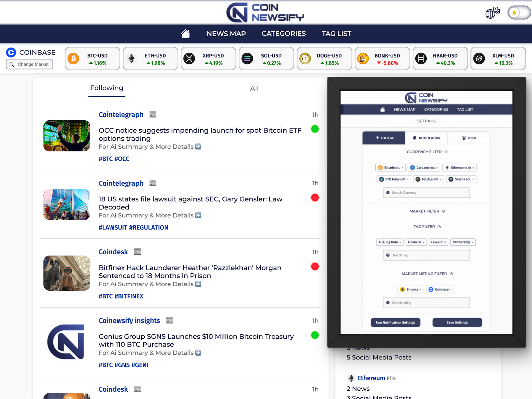
Task: Click the BONK-USD ticker percentage -5.80%
Action: pos(387,63)
